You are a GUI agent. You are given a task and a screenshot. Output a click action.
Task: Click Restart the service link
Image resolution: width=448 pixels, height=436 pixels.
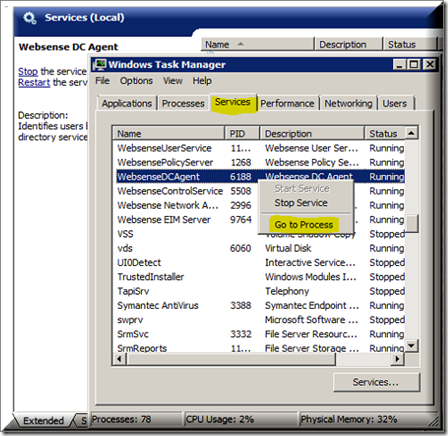click(34, 82)
